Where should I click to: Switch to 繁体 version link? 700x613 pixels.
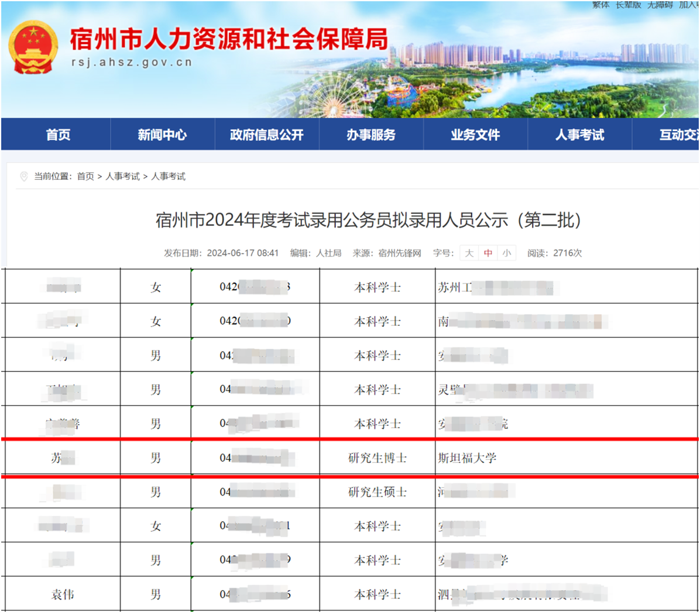click(x=601, y=5)
